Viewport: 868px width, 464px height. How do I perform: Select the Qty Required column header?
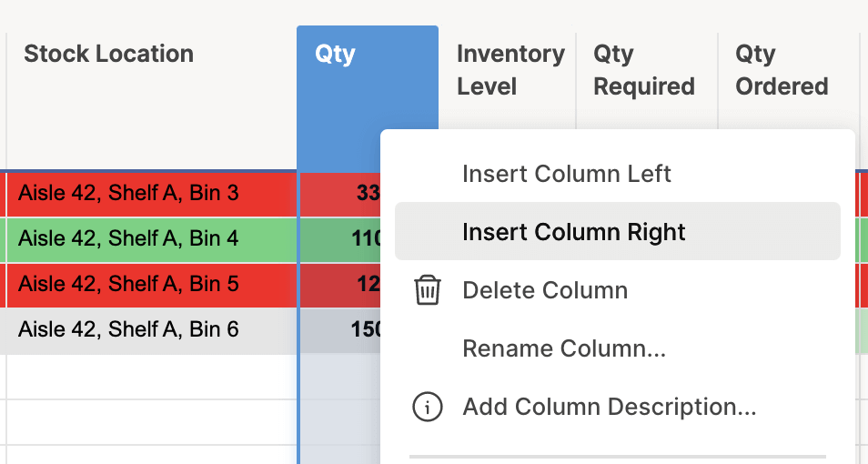tap(644, 70)
